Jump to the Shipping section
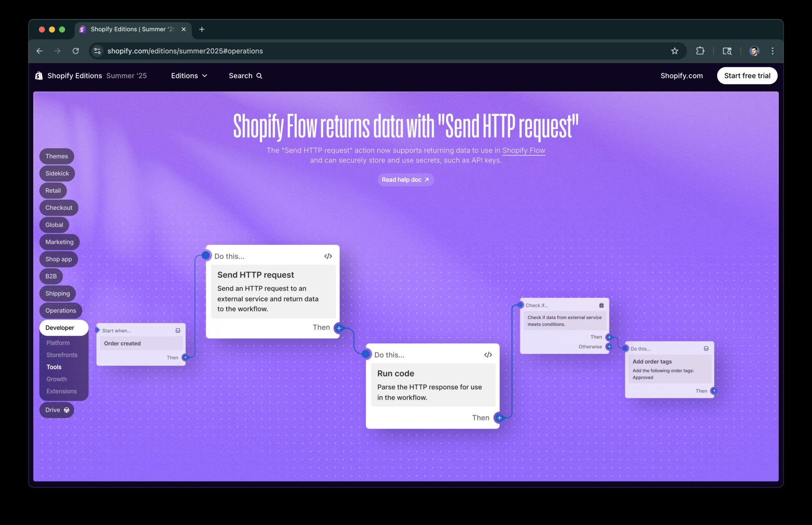Viewport: 812px width, 525px height. tap(58, 293)
